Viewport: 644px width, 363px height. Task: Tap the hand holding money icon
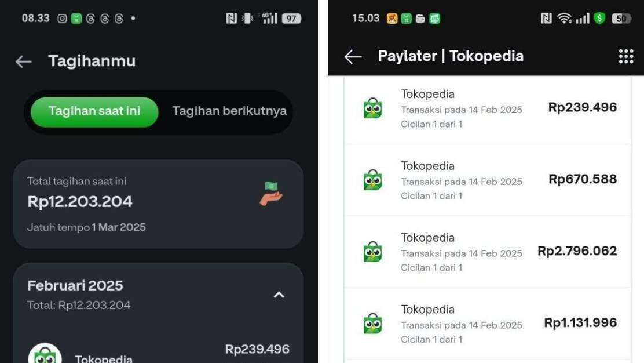271,194
